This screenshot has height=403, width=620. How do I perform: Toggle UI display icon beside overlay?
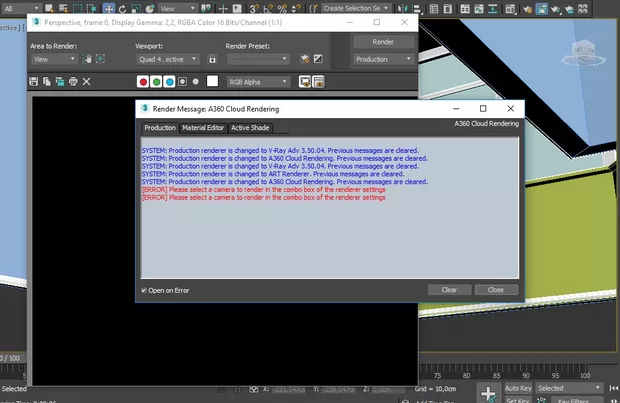[x=318, y=82]
